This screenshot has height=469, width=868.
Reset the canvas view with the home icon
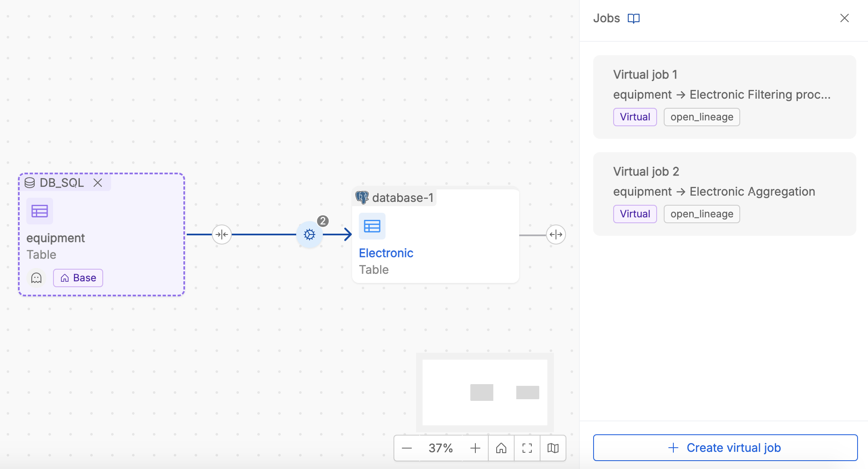(501, 448)
